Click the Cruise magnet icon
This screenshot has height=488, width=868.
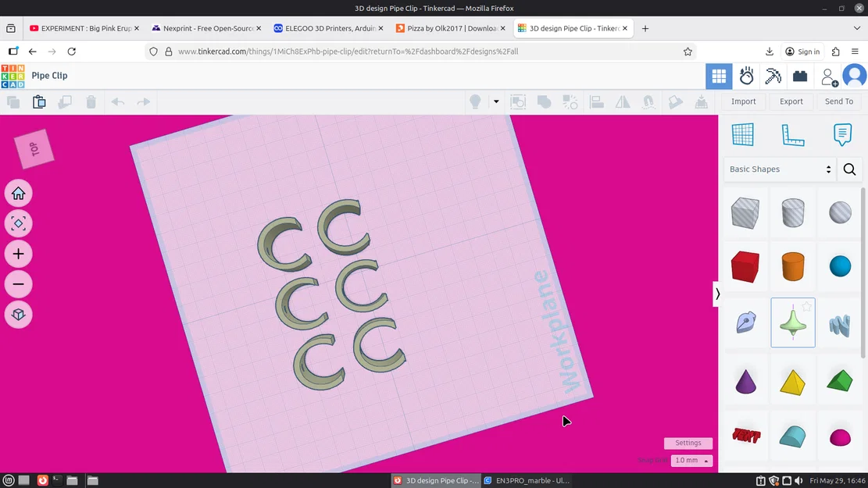pos(648,102)
